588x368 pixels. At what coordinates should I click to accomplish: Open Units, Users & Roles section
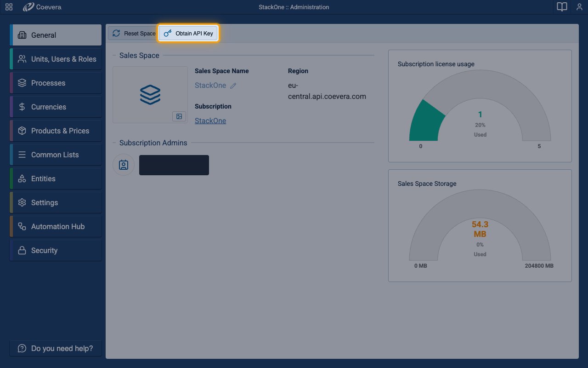(56, 59)
